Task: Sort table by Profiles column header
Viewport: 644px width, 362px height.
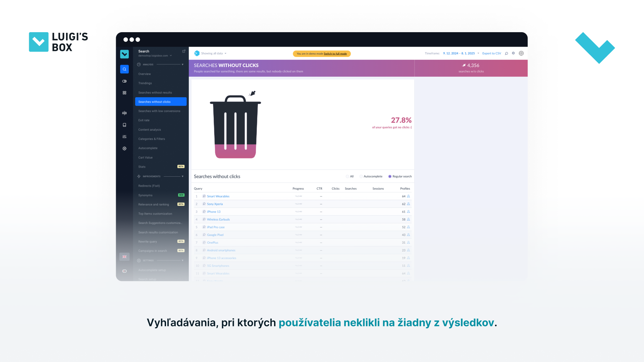Action: [405, 188]
